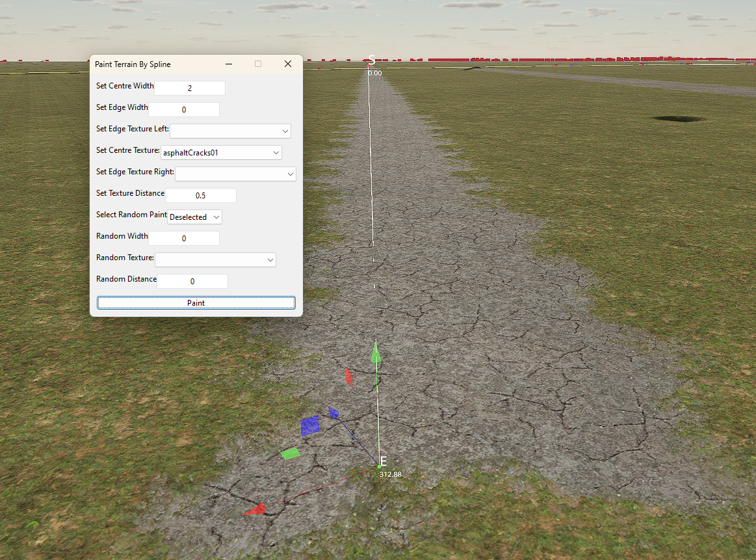
Task: Select the green plane gizmo handle
Action: pyautogui.click(x=291, y=453)
